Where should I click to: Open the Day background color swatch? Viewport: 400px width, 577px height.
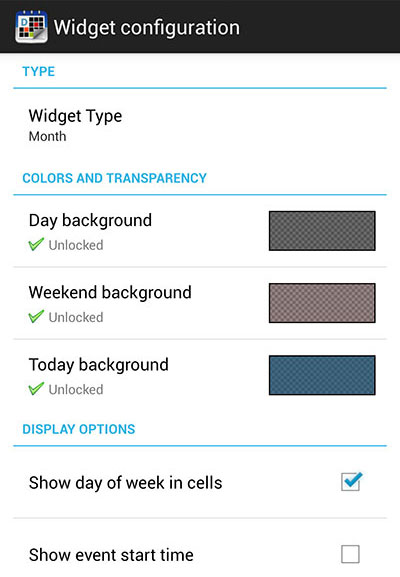pyautogui.click(x=322, y=231)
